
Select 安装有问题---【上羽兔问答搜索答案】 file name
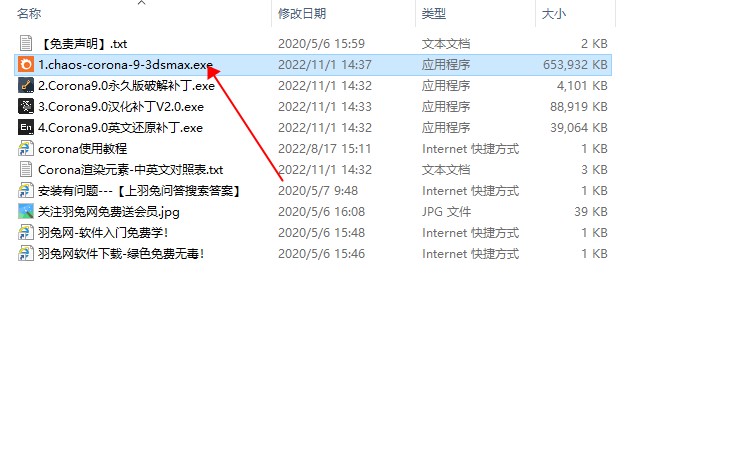139,191
